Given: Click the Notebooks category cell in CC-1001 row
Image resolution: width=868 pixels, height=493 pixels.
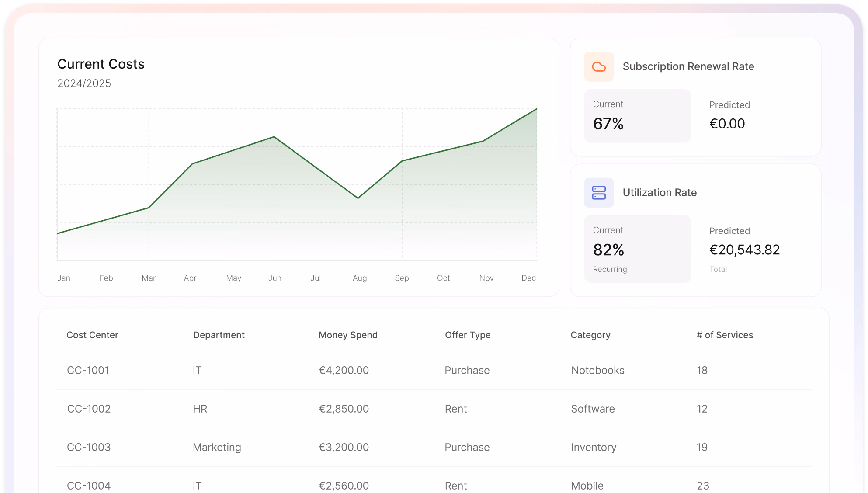Looking at the screenshot, I should tap(597, 370).
